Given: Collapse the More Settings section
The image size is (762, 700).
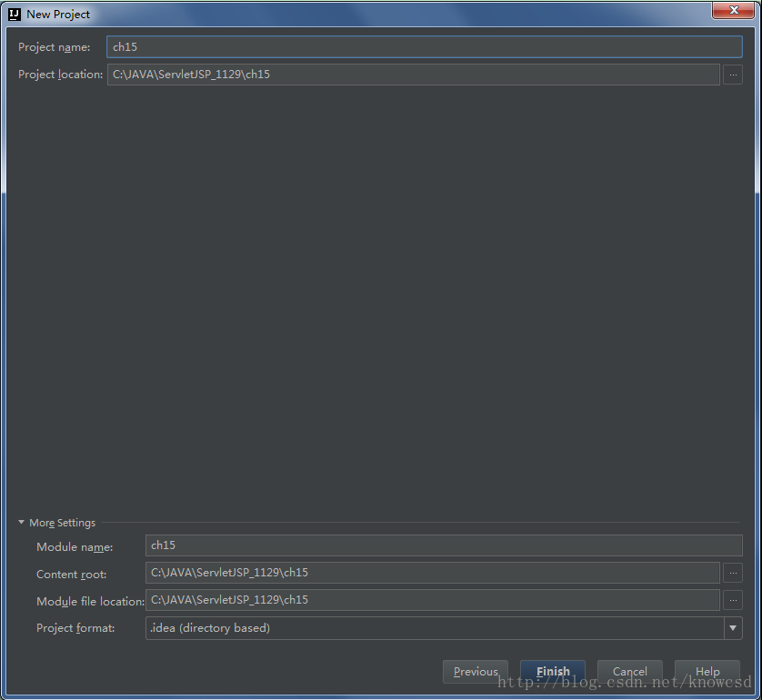Looking at the screenshot, I should click(x=22, y=522).
